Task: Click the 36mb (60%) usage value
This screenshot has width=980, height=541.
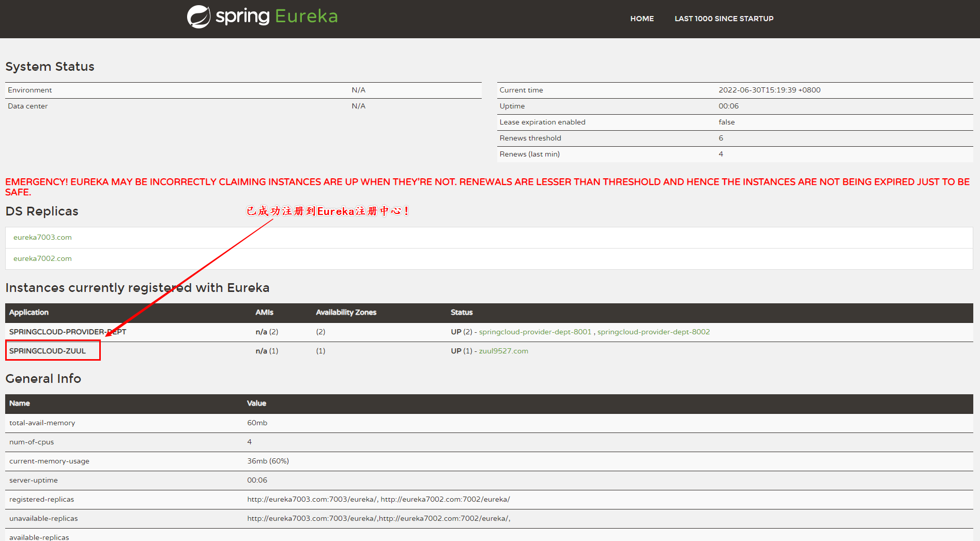Action: pos(268,461)
